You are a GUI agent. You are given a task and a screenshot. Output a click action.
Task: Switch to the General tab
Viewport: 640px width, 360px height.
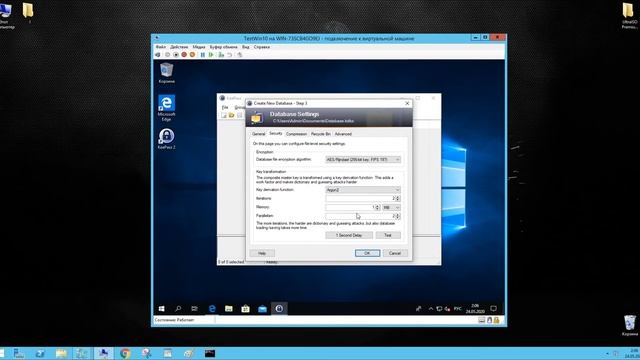pyautogui.click(x=258, y=134)
